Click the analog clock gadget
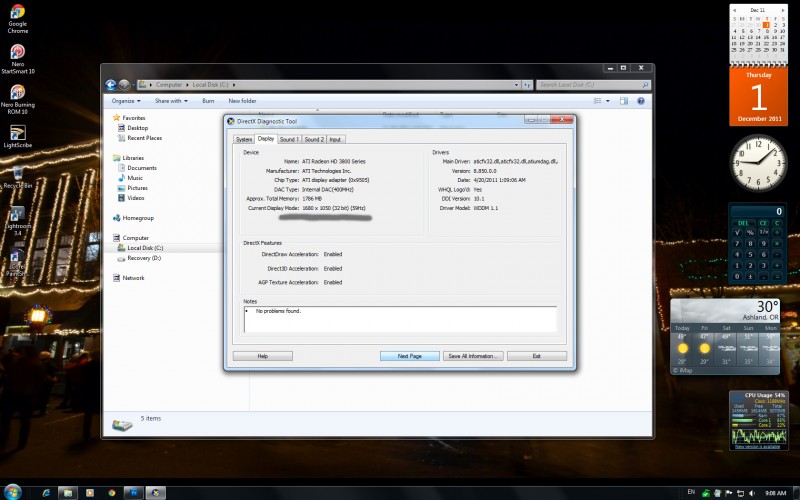The image size is (800, 500). [758, 163]
